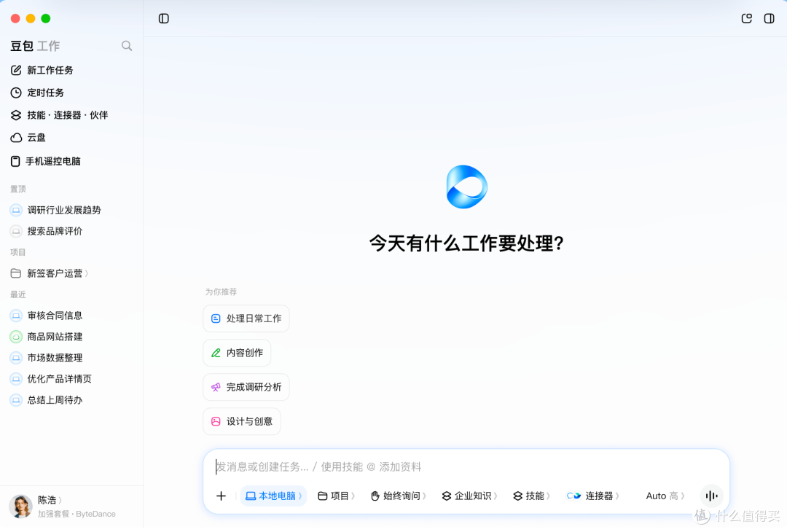Click the voice input waveform button

[x=711, y=496]
